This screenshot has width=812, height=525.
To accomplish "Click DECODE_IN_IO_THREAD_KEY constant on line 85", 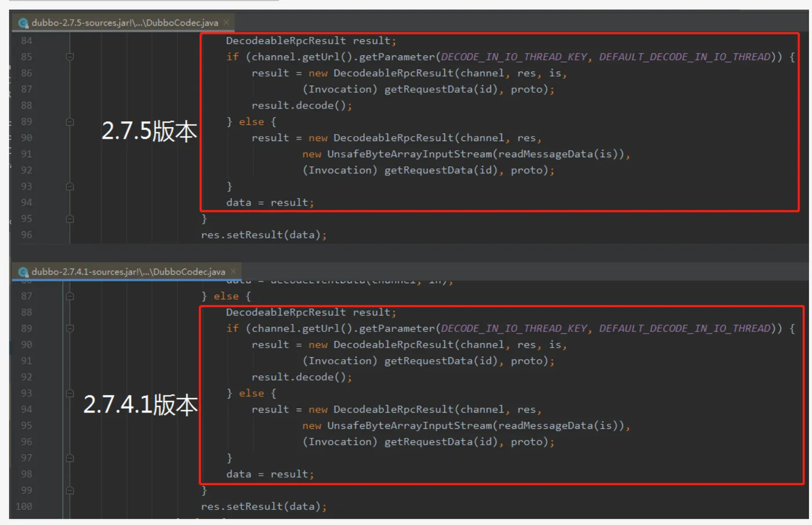I will 514,57.
